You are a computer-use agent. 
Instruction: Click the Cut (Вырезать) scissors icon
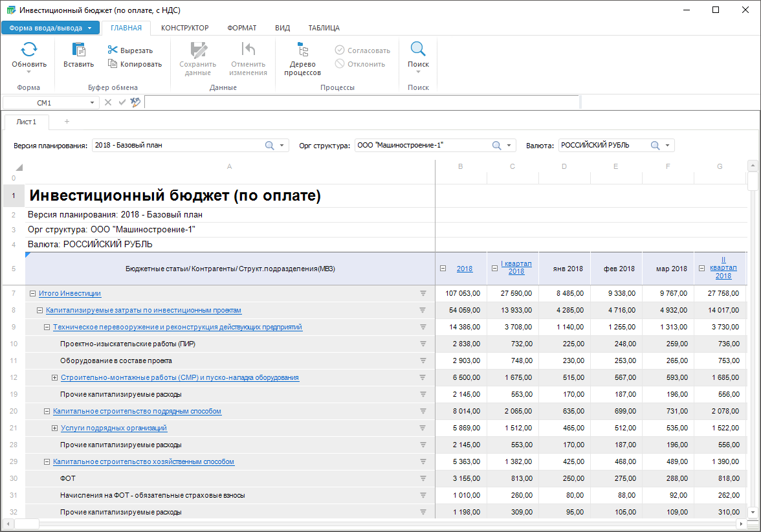113,50
